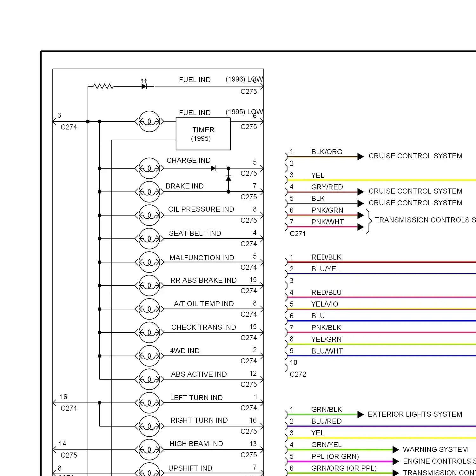Viewport: 476px width, 476px height.
Task: Click the YEL/GRN wire color label
Action: [327, 339]
